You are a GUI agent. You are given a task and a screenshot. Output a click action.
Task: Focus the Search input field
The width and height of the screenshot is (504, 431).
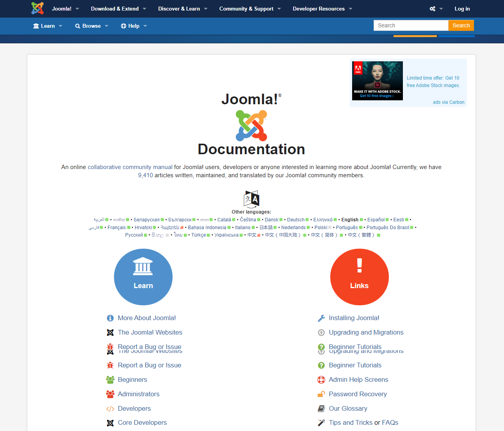point(411,25)
